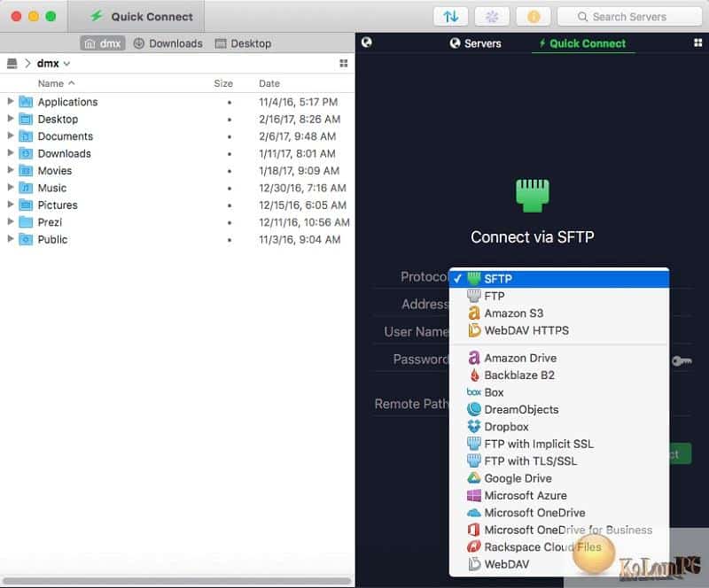Sort by Name column header
The image size is (709, 588).
[56, 83]
